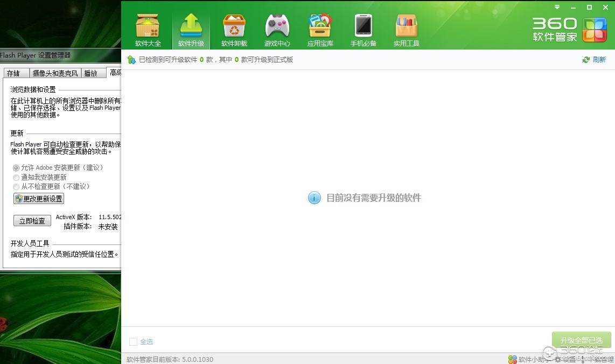
Task: Click the 360 软件管家 logo icon
Action: [x=595, y=30]
